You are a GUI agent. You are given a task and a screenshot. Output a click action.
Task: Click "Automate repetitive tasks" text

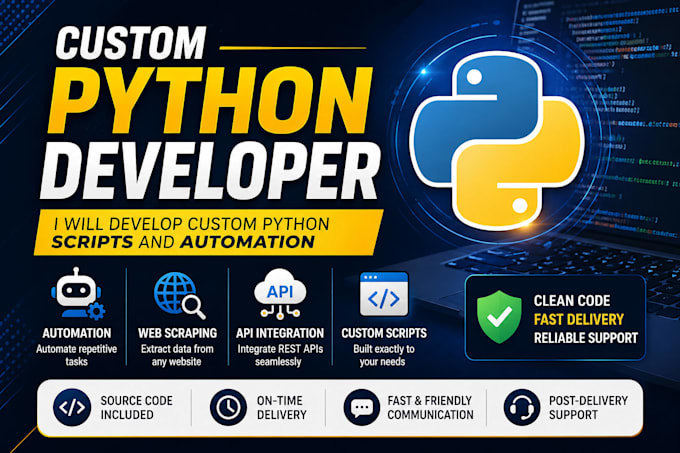pos(77,355)
